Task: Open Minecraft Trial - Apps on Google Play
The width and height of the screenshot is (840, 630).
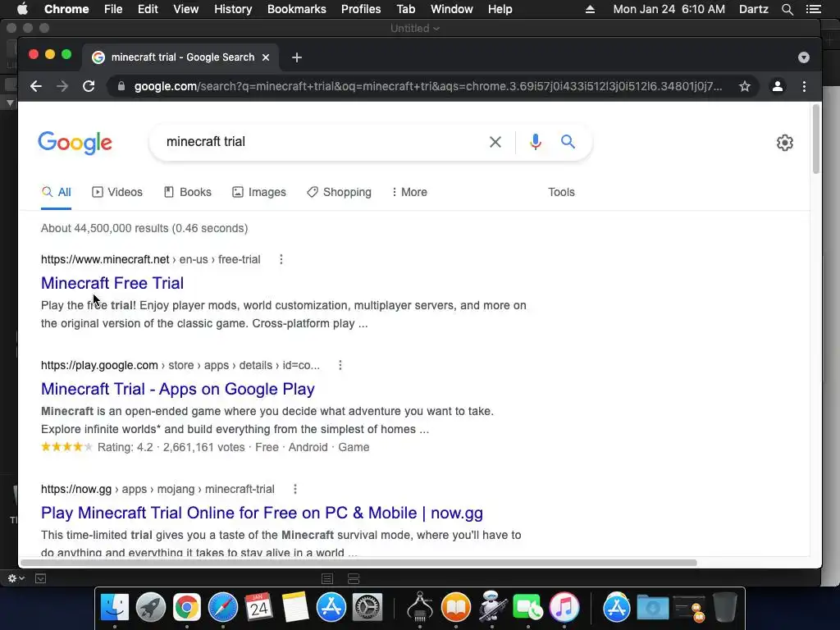Action: point(178,389)
